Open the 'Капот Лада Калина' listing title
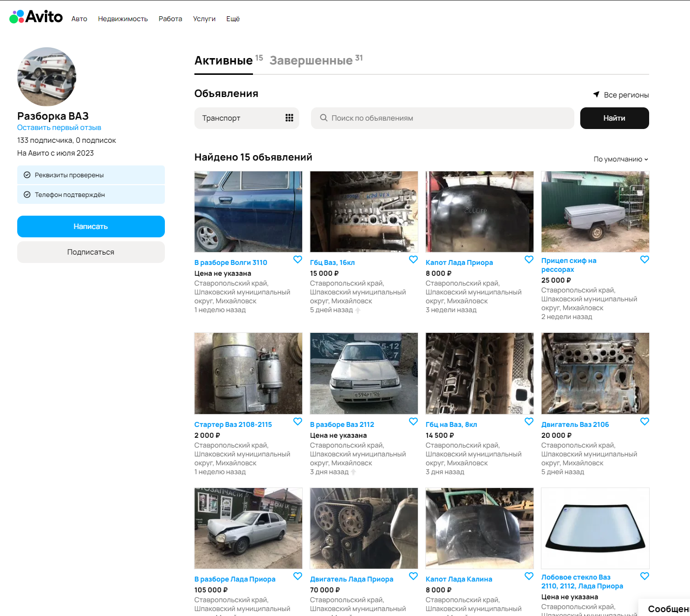Viewport: 690px width, 616px height. click(459, 579)
